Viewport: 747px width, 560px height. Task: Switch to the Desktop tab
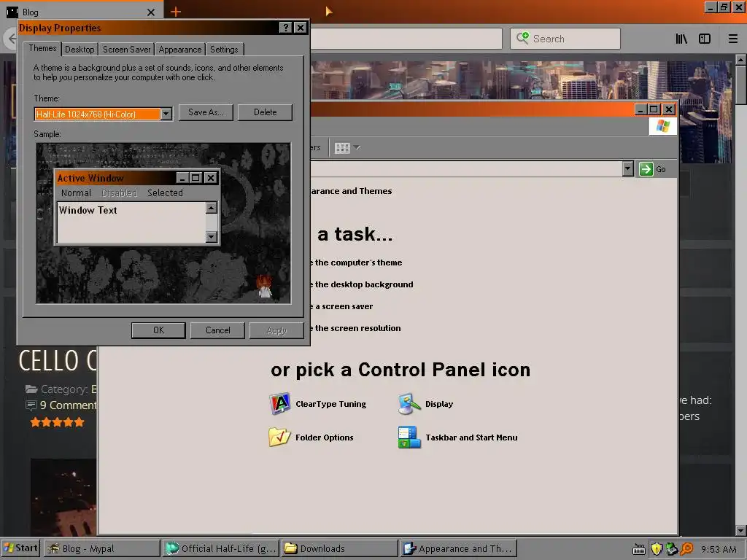coord(80,49)
